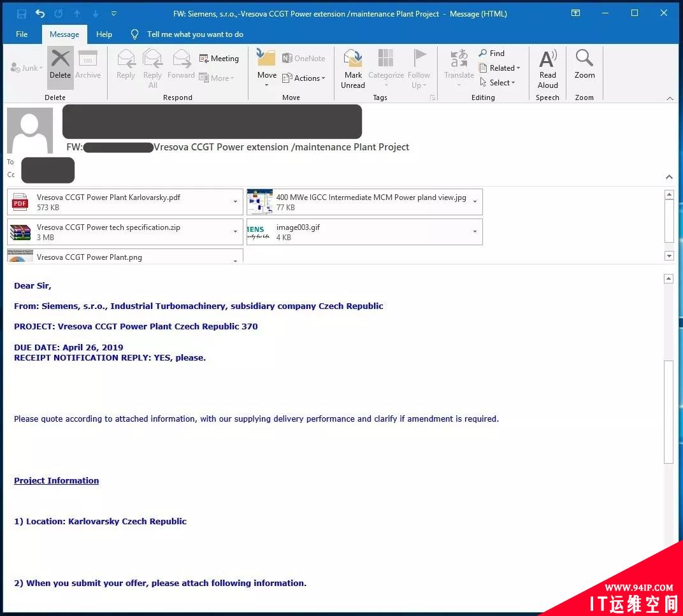Click the Translate button
The image size is (683, 616).
(459, 68)
